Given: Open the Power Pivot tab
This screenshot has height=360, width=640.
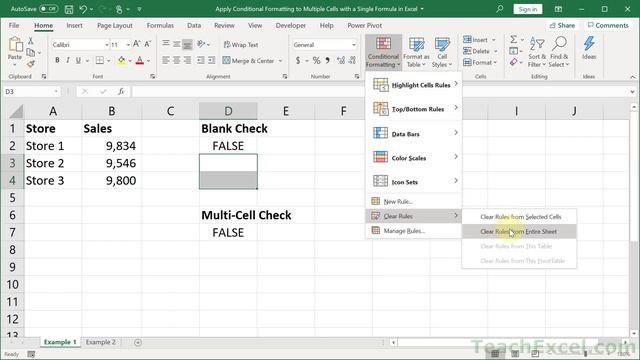Looking at the screenshot, I should (x=364, y=25).
